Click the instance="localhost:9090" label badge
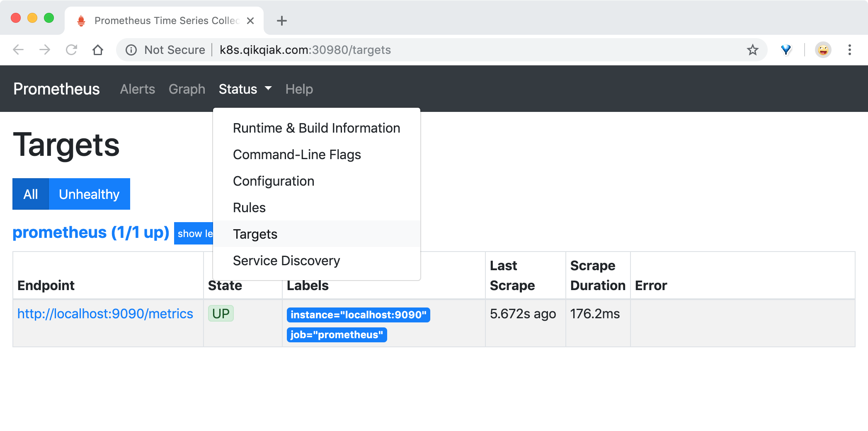The height and width of the screenshot is (431, 868). 359,315
